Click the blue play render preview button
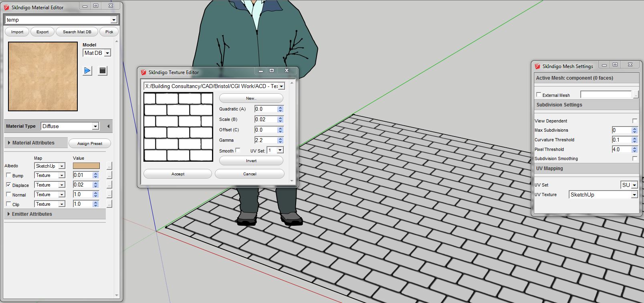This screenshot has height=303, width=644. 87,71
